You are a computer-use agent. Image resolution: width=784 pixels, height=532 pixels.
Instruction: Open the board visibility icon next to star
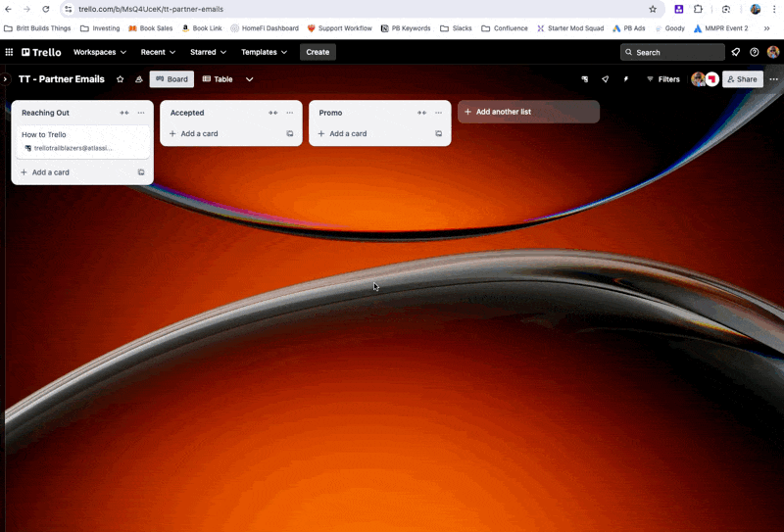coord(139,79)
